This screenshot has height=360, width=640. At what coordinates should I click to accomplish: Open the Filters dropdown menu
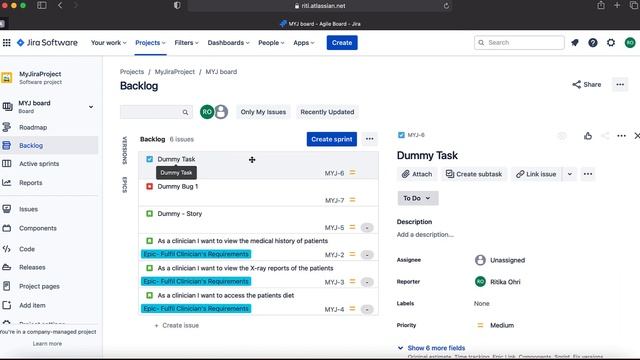point(187,42)
